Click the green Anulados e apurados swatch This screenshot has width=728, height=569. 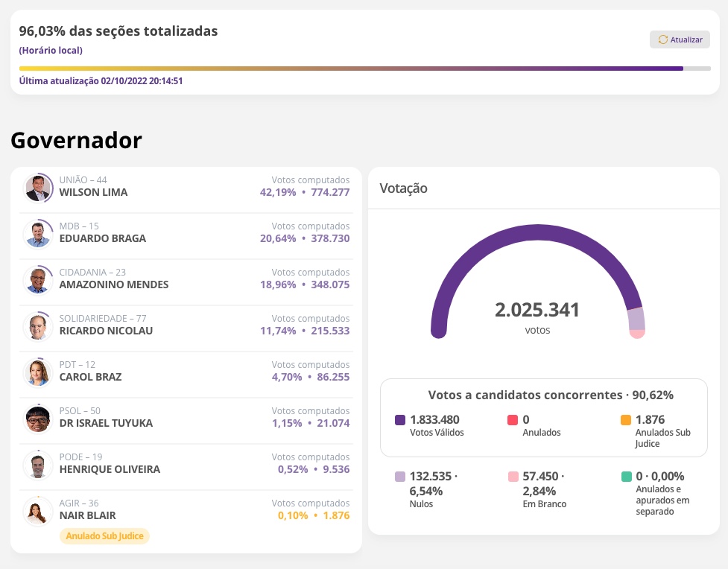[x=625, y=477]
